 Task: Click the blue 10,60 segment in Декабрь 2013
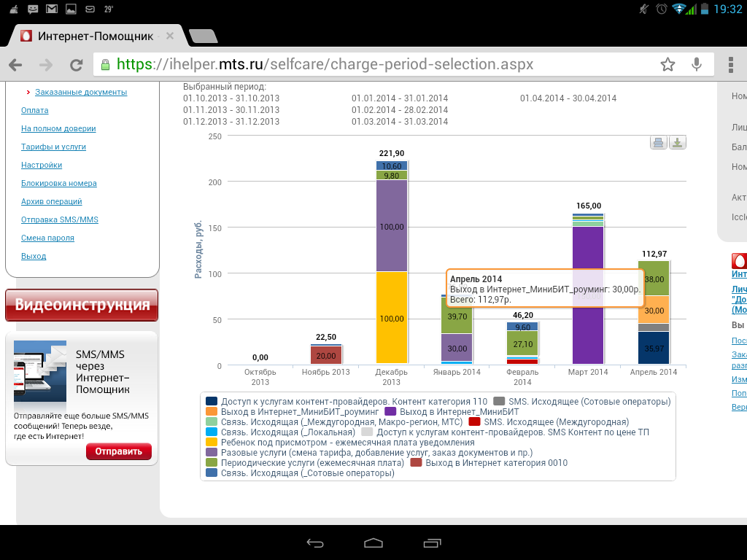(392, 166)
